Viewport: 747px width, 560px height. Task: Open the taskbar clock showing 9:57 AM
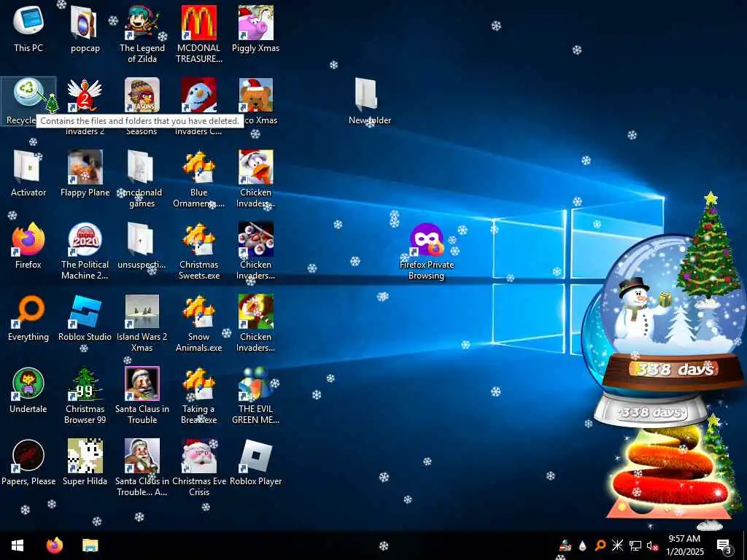point(684,545)
